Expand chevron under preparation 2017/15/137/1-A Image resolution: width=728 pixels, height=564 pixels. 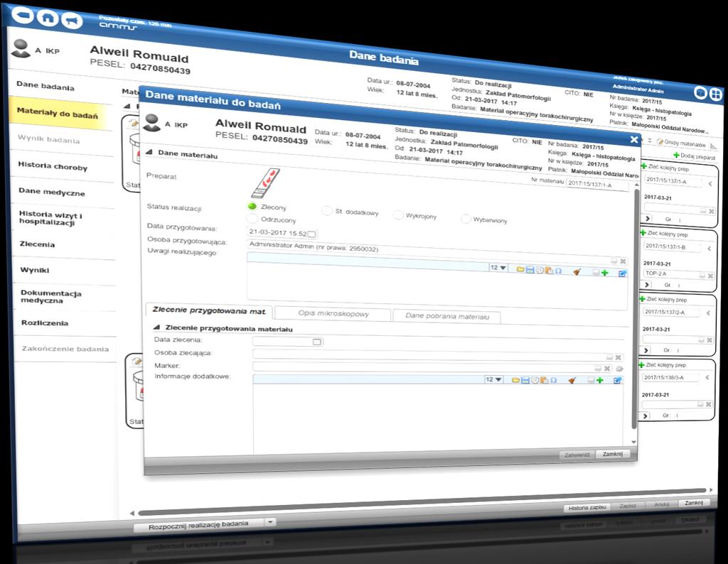(648, 219)
